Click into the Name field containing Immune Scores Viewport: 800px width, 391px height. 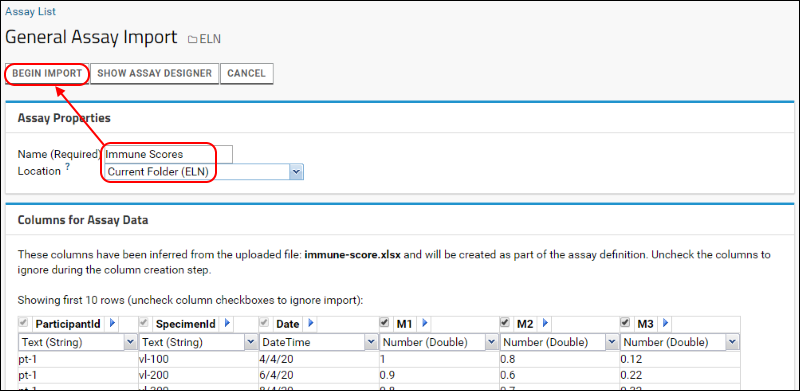click(x=167, y=154)
